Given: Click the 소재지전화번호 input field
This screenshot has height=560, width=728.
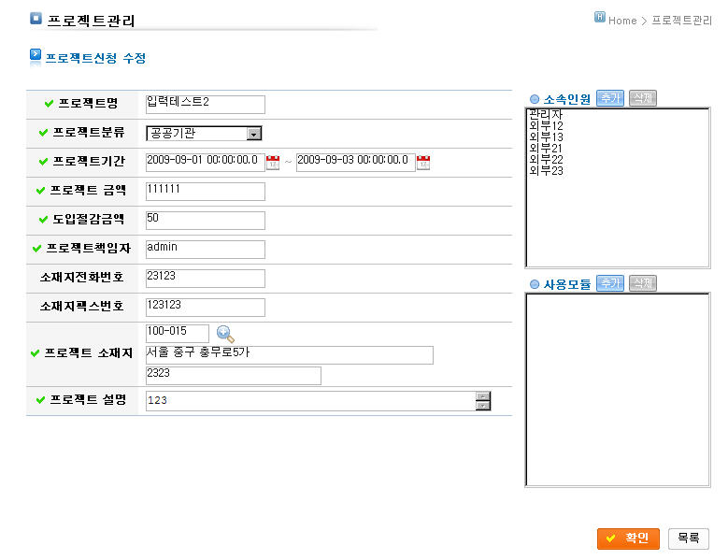Looking at the screenshot, I should pos(206,279).
